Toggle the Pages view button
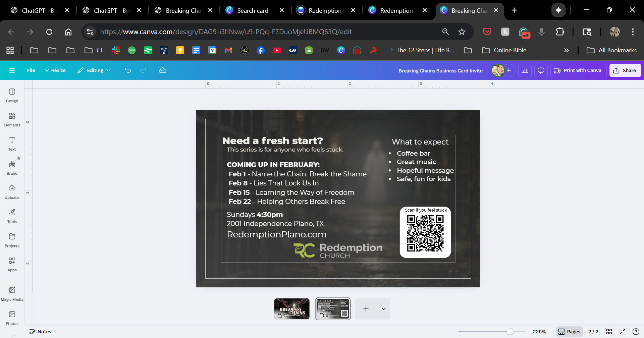Screen dimensions: 644x338 point(569,332)
